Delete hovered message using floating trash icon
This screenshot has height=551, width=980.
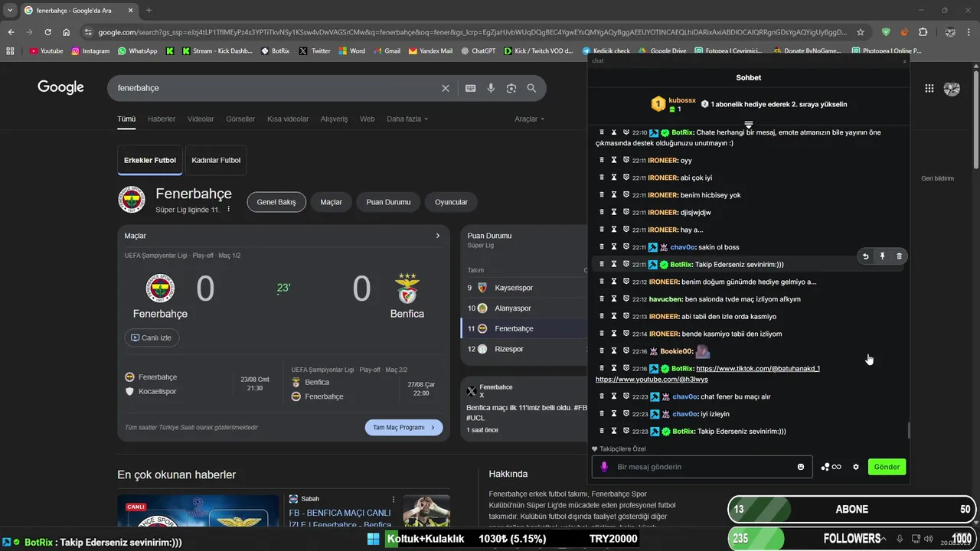click(899, 256)
